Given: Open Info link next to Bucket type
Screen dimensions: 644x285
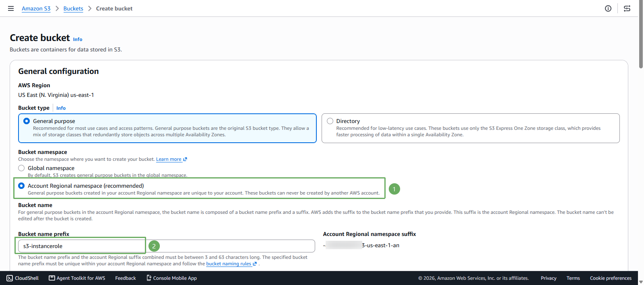Looking at the screenshot, I should (61, 108).
